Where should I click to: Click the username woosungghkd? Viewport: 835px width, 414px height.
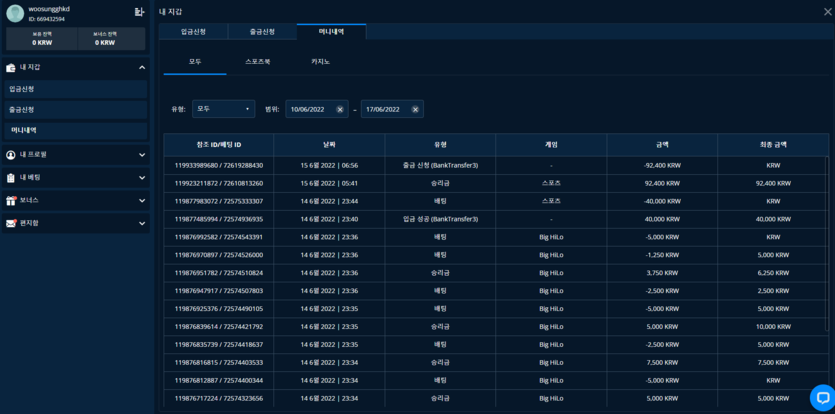pos(49,9)
